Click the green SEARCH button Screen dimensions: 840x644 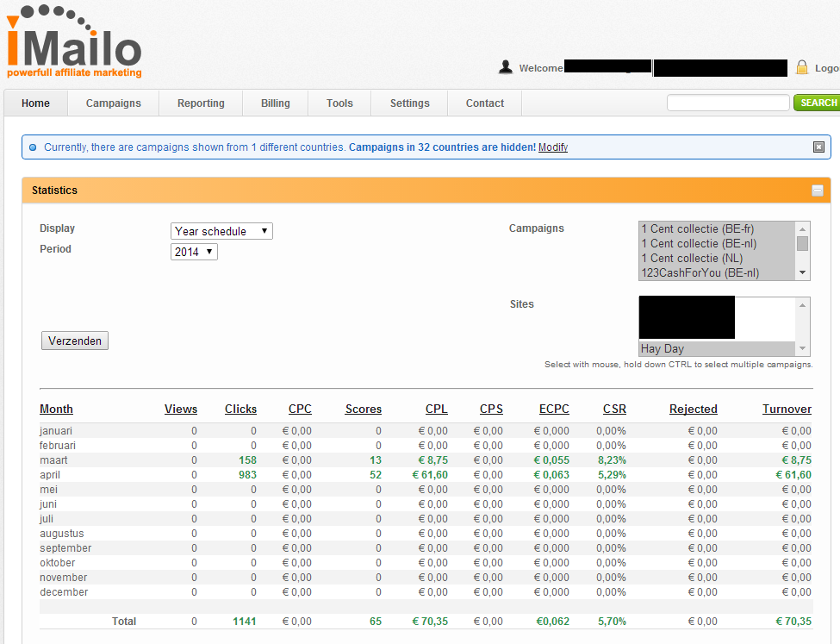point(818,103)
